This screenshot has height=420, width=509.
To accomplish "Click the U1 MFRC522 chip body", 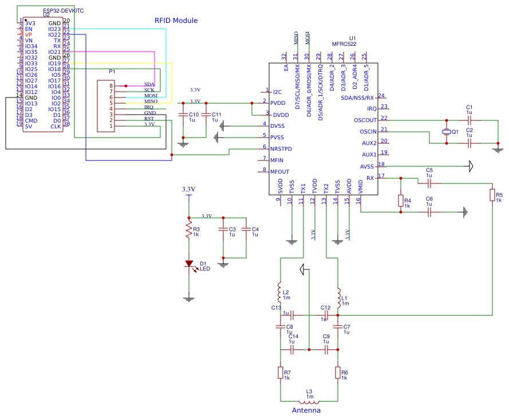I will (323, 129).
